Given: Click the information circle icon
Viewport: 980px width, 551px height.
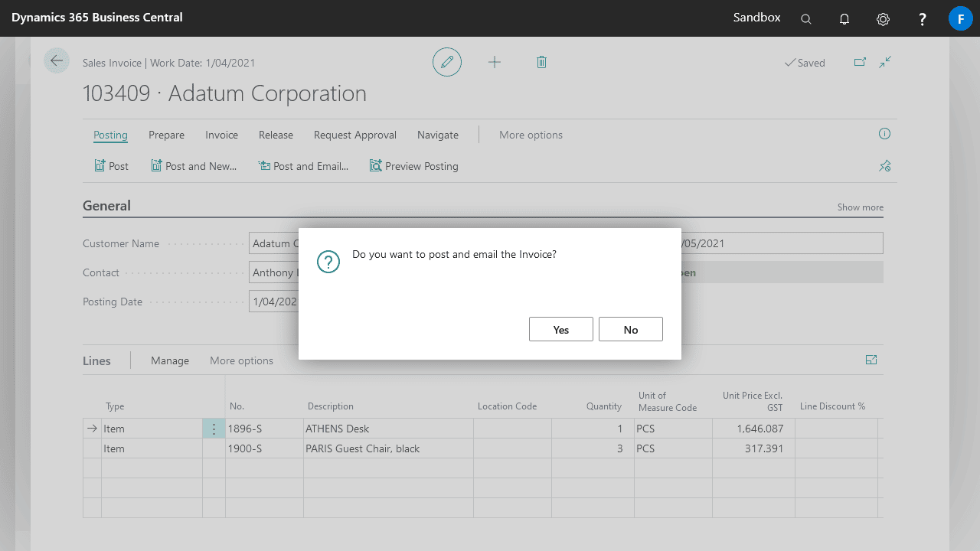Looking at the screenshot, I should (x=884, y=134).
